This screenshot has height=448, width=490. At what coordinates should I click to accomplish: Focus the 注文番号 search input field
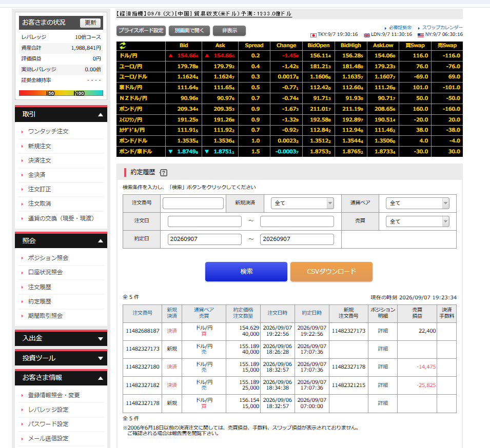[x=193, y=203]
